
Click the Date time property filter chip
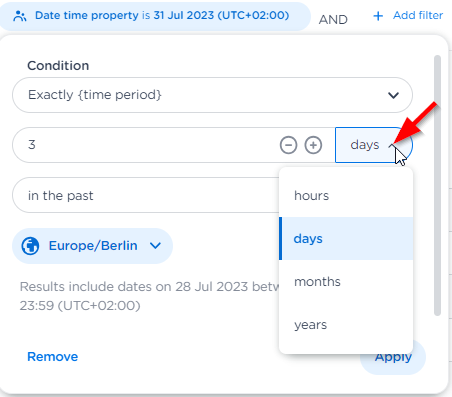coord(155,16)
